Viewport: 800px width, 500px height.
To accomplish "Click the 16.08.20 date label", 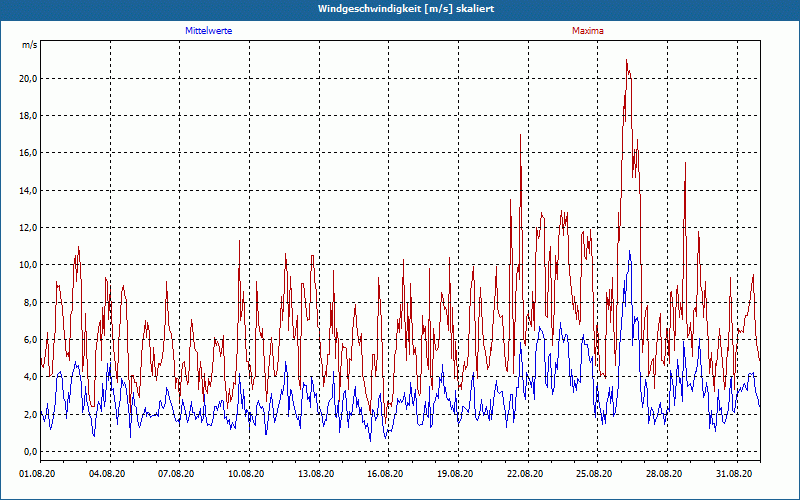I will (385, 474).
